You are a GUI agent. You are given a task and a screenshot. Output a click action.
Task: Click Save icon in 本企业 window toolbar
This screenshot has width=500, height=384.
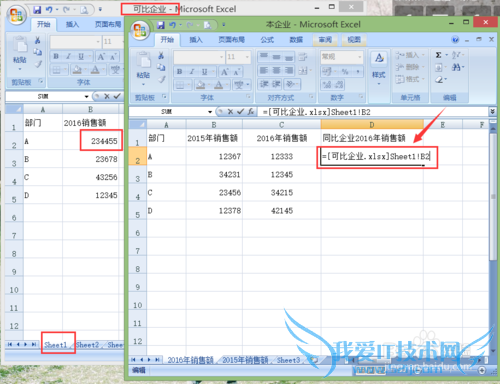coord(161,25)
